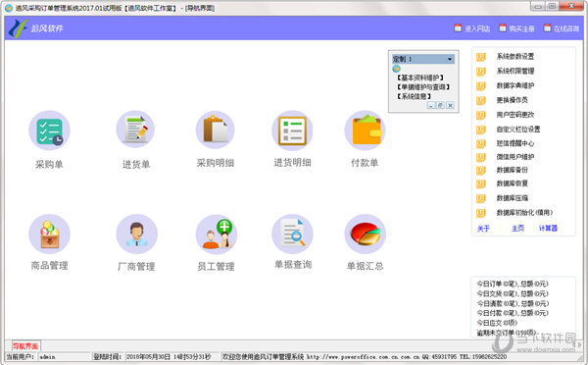Select 【系统信息】 in the custom panel
The width and height of the screenshot is (588, 365).
tap(414, 96)
